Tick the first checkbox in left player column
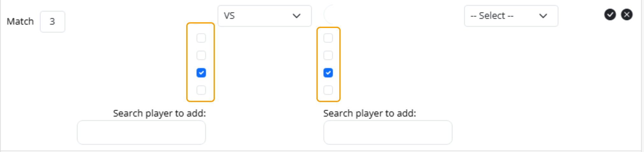Screen dimensions: 644x152 201,38
